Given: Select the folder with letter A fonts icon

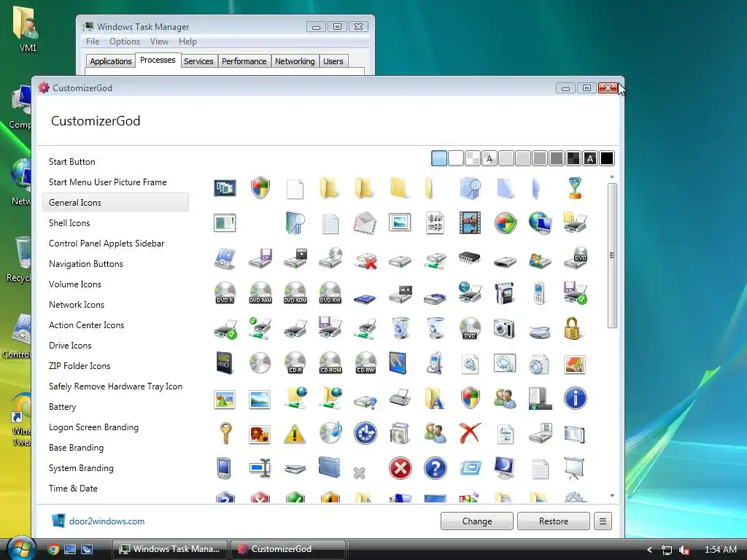Looking at the screenshot, I should pyautogui.click(x=434, y=398).
